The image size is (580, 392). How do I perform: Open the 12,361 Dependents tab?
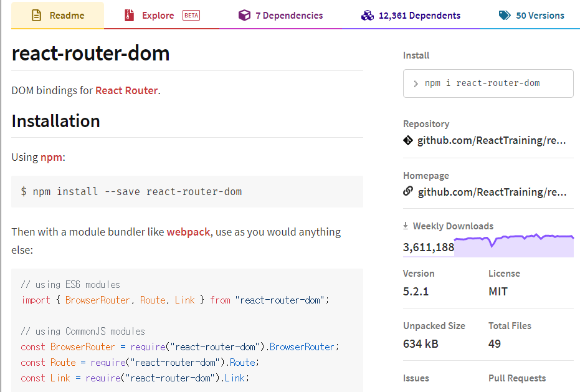tap(411, 15)
